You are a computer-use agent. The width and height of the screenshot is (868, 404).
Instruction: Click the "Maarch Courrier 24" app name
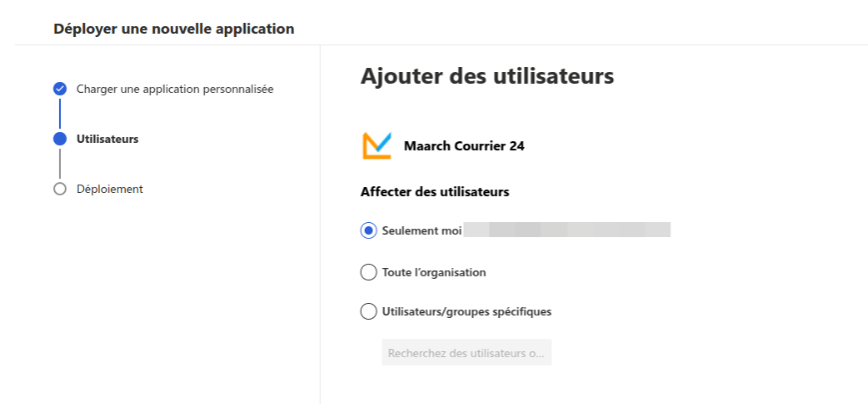463,146
